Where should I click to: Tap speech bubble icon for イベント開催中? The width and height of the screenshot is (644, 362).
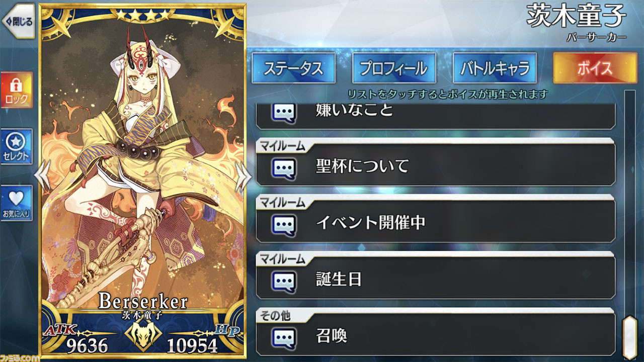point(284,225)
